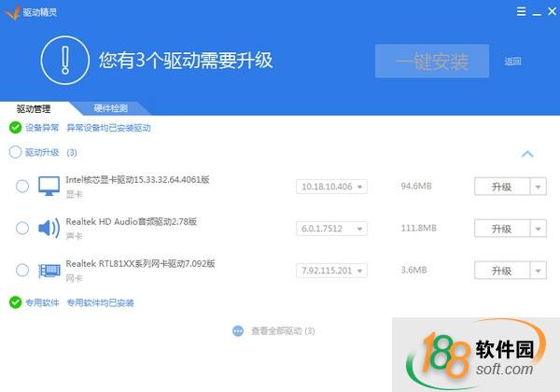Screen dimensions: 560x392
Task: Switch to the 硬件检测 tab
Action: (x=110, y=108)
